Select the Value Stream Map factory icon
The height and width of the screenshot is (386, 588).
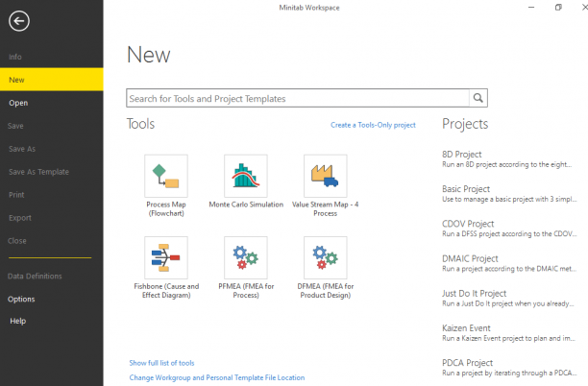[325, 176]
